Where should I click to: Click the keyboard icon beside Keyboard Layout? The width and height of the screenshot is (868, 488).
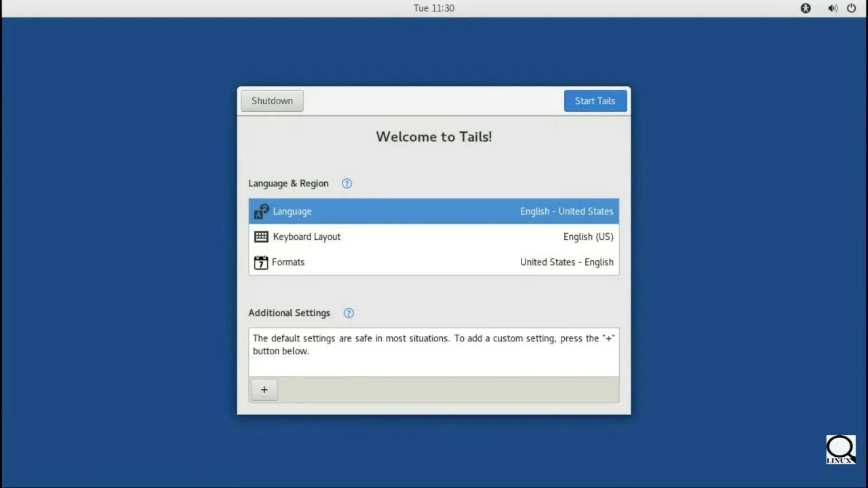261,237
